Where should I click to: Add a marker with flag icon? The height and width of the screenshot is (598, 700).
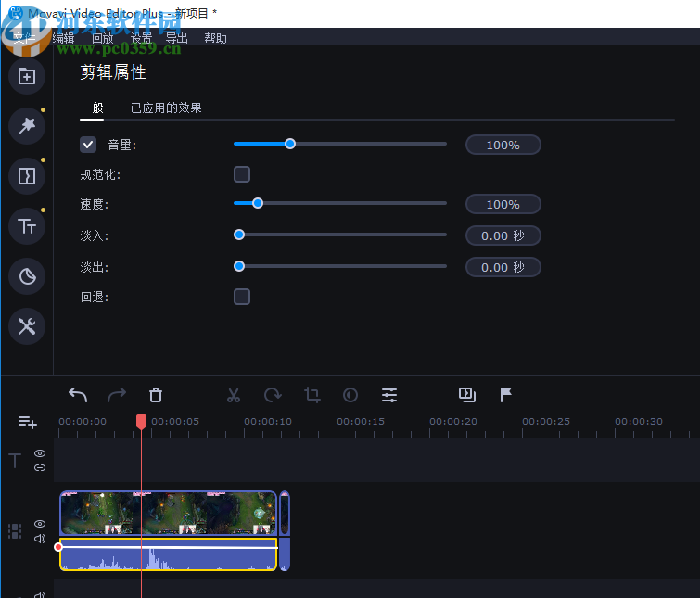point(506,395)
